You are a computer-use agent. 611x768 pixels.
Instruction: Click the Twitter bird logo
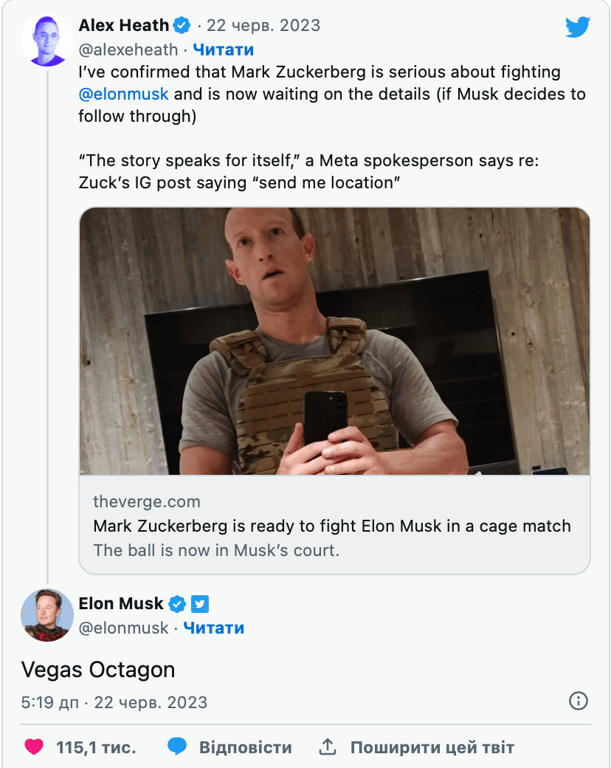[577, 27]
